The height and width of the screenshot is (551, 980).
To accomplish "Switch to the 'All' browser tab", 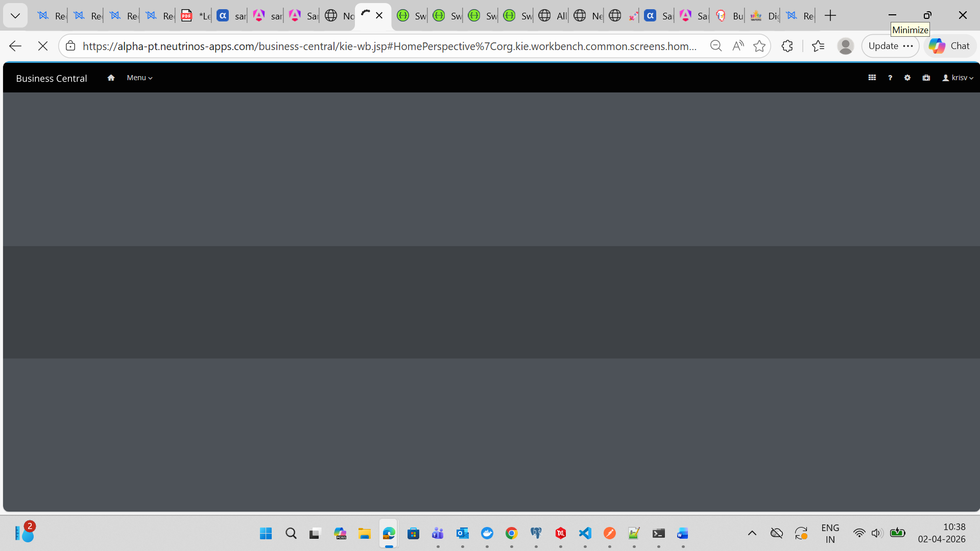I will [553, 16].
